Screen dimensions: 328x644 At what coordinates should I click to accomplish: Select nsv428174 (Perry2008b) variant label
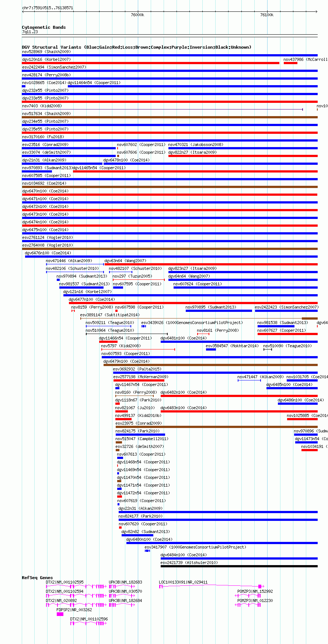(46, 75)
